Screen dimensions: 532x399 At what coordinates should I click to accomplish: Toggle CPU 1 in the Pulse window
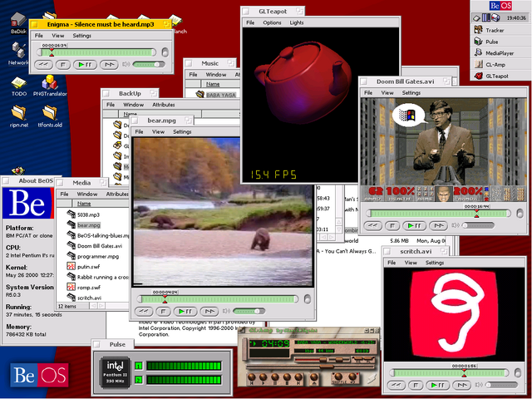coord(139,366)
